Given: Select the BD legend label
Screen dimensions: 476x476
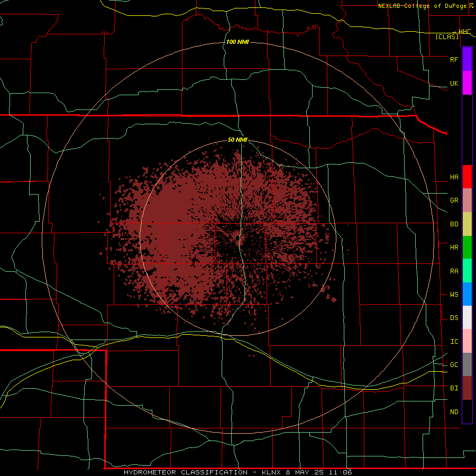Looking at the screenshot, I should tap(454, 224).
